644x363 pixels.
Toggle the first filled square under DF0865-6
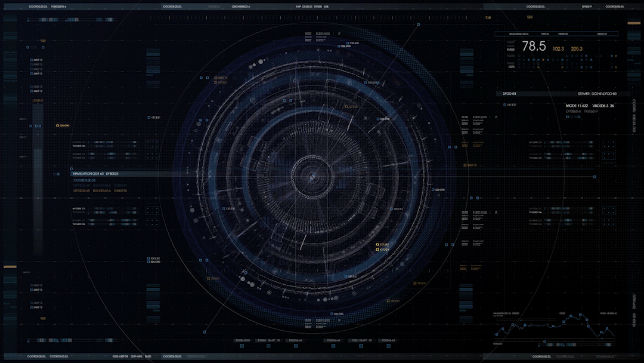(568, 117)
